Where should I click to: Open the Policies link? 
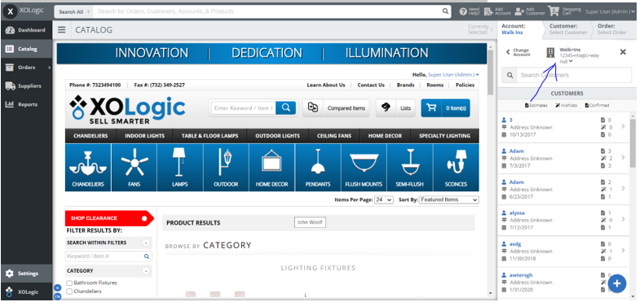tap(465, 85)
